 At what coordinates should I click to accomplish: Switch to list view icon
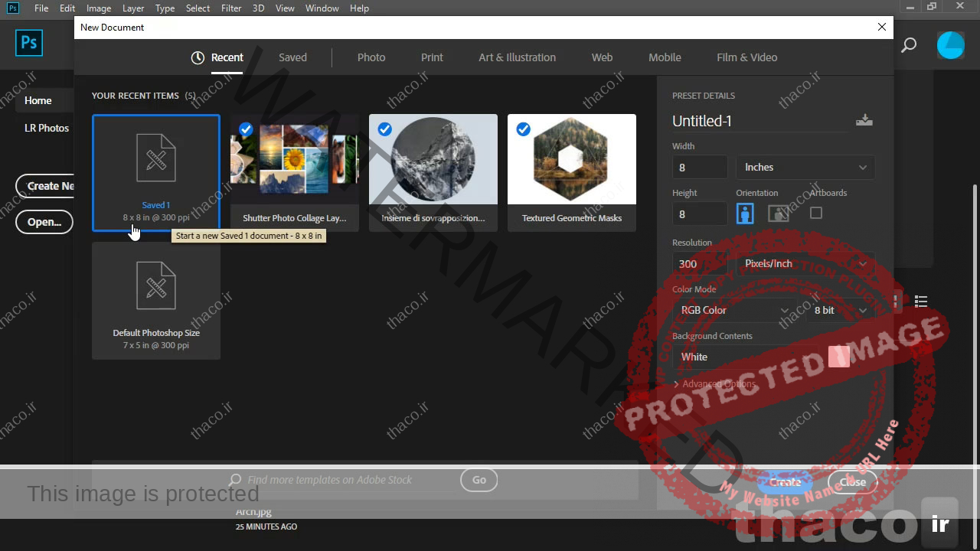click(921, 302)
